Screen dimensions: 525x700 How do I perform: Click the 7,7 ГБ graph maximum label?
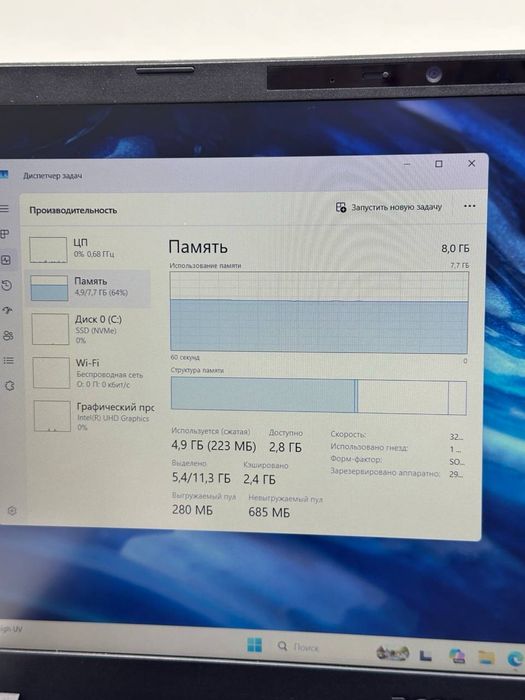click(x=460, y=265)
